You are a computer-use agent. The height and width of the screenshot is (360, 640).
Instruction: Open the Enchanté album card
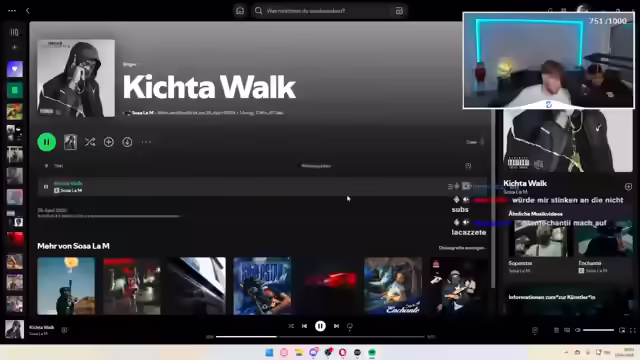point(393,286)
